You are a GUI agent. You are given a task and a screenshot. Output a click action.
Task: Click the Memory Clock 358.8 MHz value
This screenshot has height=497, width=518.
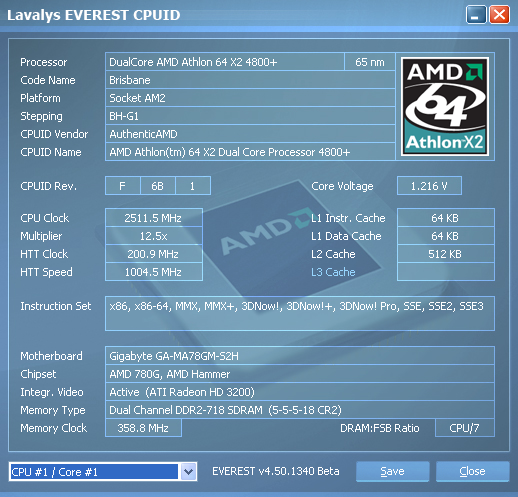[143, 428]
